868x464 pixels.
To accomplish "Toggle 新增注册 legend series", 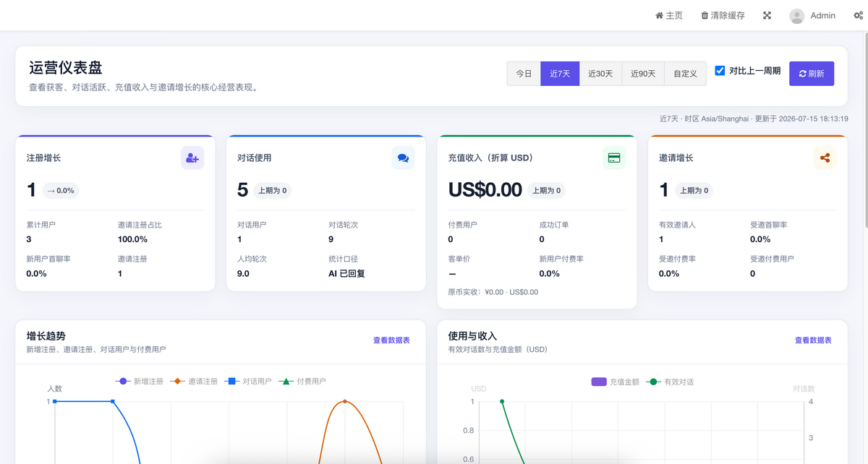I will pos(139,381).
